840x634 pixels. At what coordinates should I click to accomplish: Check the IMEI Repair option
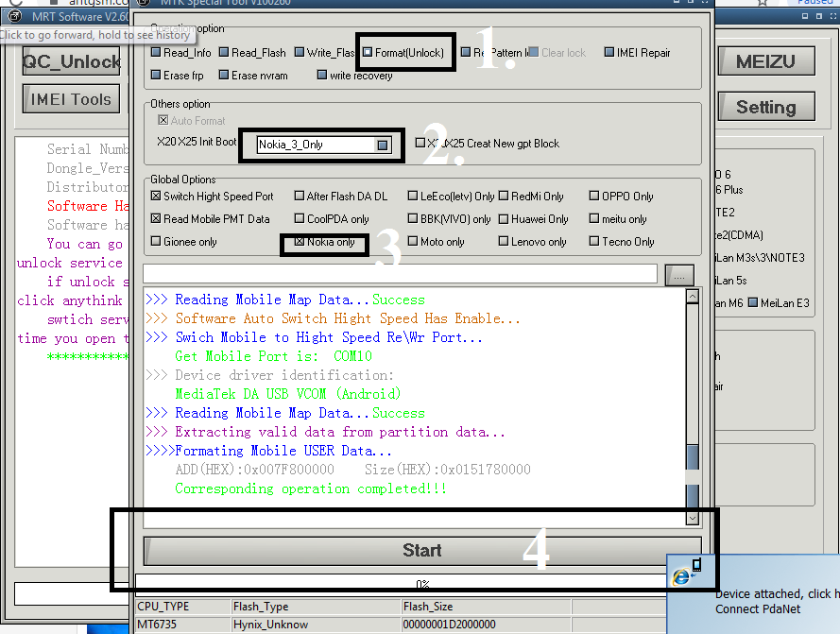pyautogui.click(x=609, y=53)
